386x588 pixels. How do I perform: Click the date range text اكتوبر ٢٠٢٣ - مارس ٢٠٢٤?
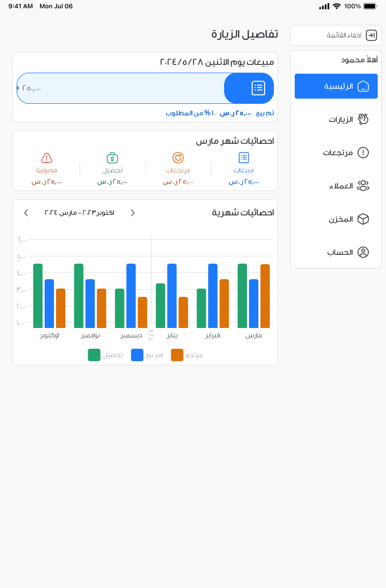pyautogui.click(x=79, y=213)
